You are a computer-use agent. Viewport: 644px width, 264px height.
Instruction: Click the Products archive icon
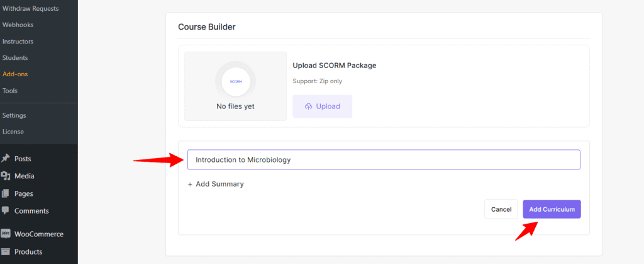[x=6, y=251]
